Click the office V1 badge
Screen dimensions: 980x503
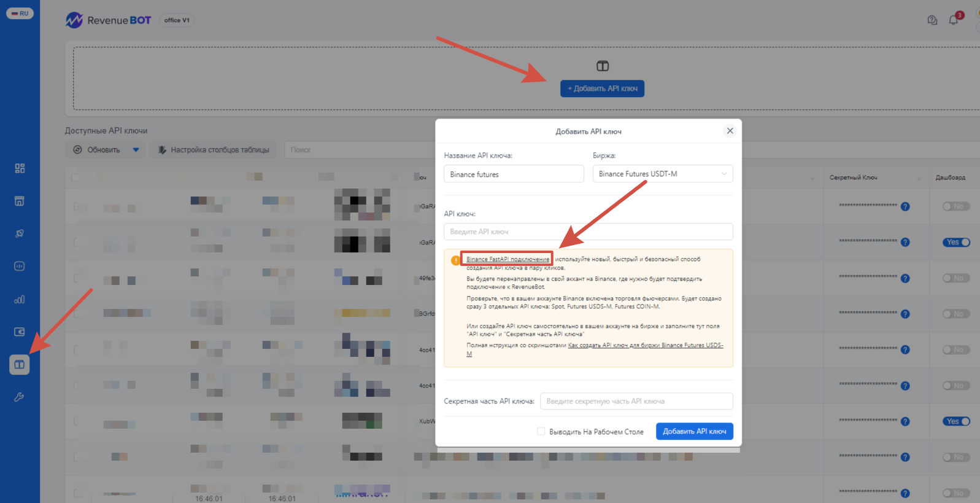point(177,20)
